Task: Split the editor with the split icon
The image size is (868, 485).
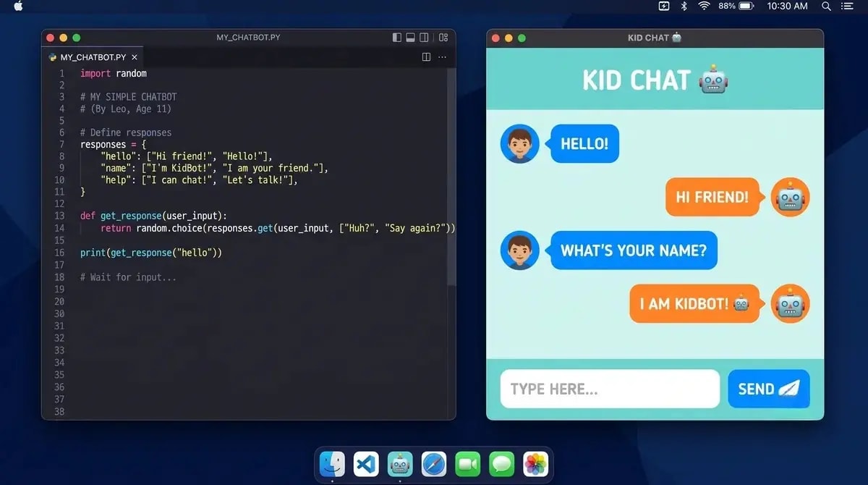Action: (x=427, y=56)
